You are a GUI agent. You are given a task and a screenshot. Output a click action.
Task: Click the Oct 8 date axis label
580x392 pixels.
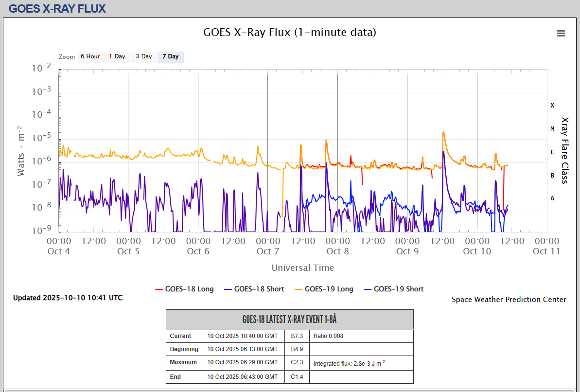337,251
